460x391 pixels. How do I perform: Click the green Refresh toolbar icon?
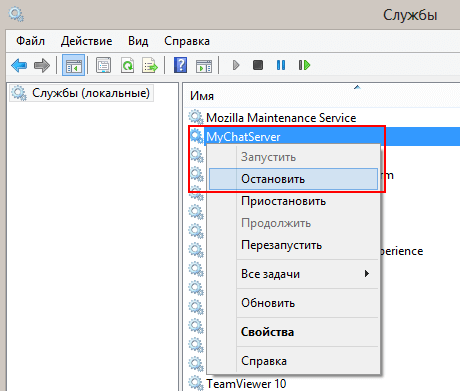coord(127,65)
